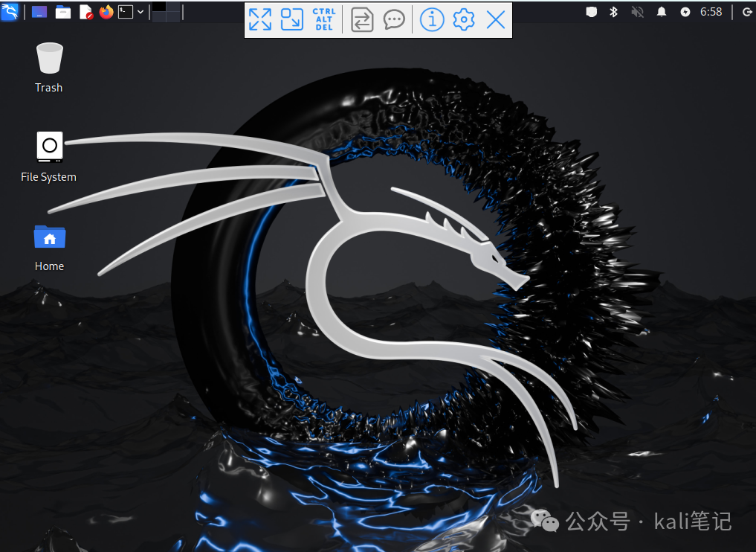Send Ctrl Alt Del to the remote desktop
Viewport: 756px width, 552px height.
click(324, 20)
